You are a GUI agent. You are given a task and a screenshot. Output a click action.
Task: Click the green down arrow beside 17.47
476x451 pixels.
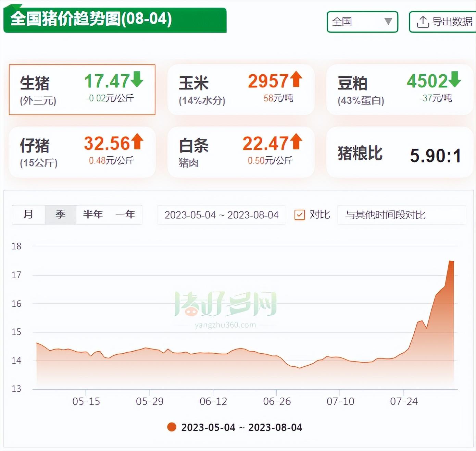pyautogui.click(x=137, y=79)
